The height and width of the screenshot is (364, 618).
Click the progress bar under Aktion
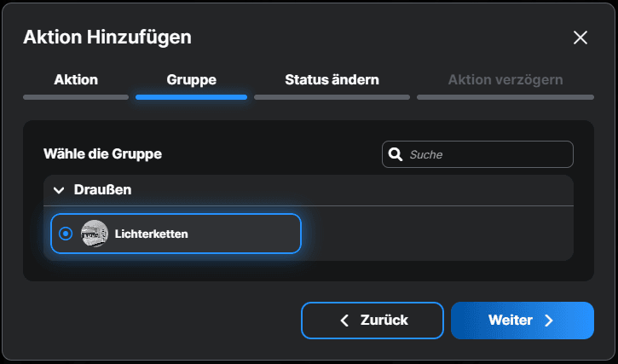76,97
